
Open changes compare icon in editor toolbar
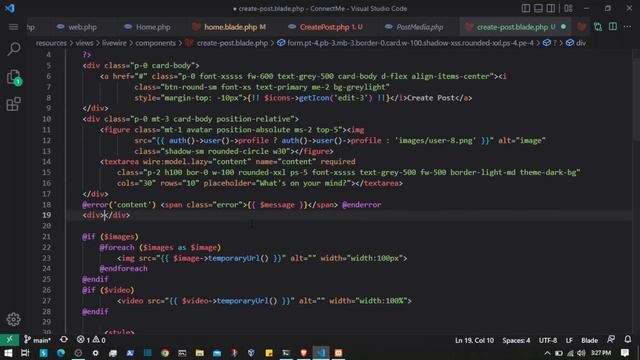[x=598, y=27]
